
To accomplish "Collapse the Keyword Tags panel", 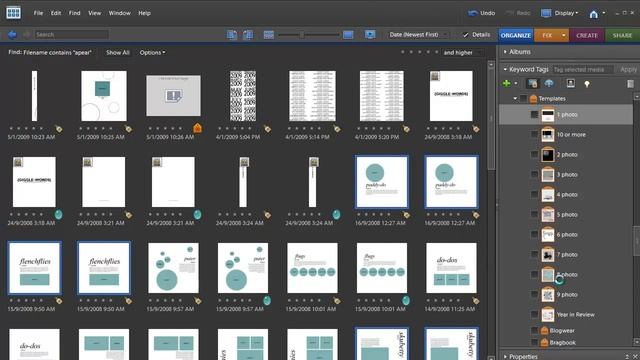I will 505,69.
